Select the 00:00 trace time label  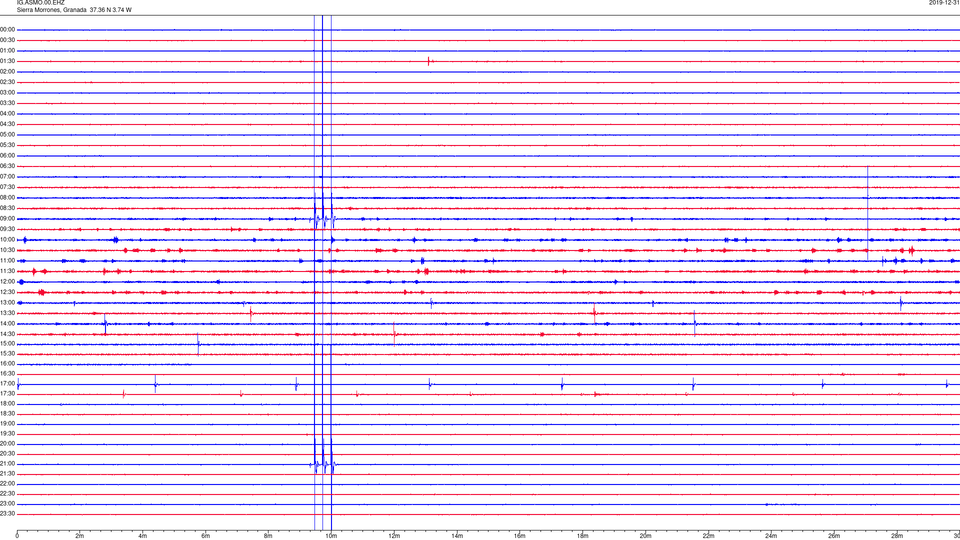(x=7, y=29)
